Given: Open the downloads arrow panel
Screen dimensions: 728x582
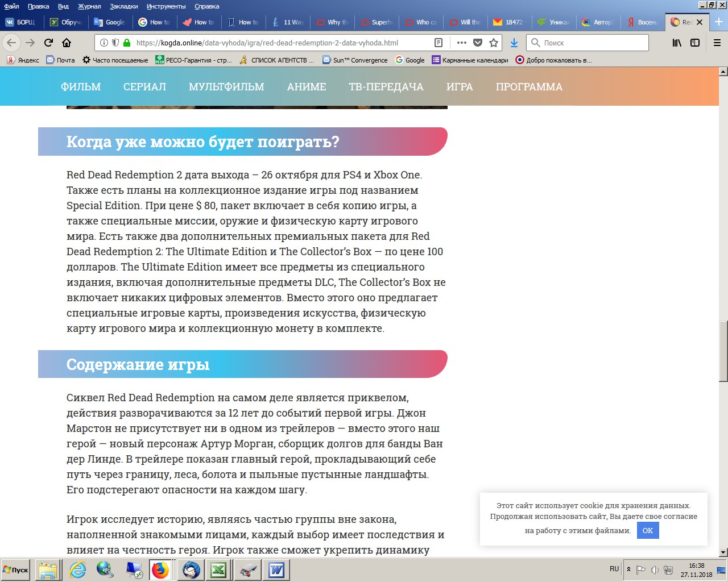Looking at the screenshot, I should pyautogui.click(x=514, y=43).
